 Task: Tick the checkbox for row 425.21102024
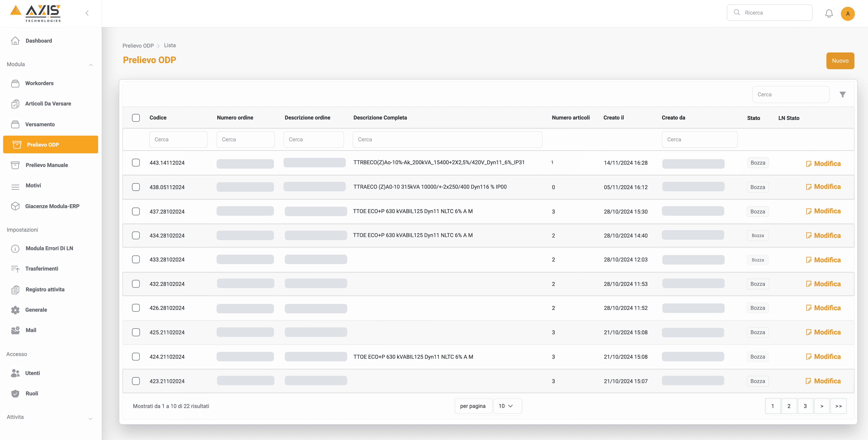click(x=136, y=332)
